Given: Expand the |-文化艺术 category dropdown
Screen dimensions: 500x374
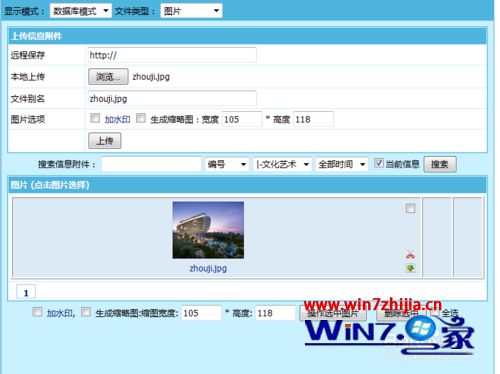Looking at the screenshot, I should (x=283, y=164).
